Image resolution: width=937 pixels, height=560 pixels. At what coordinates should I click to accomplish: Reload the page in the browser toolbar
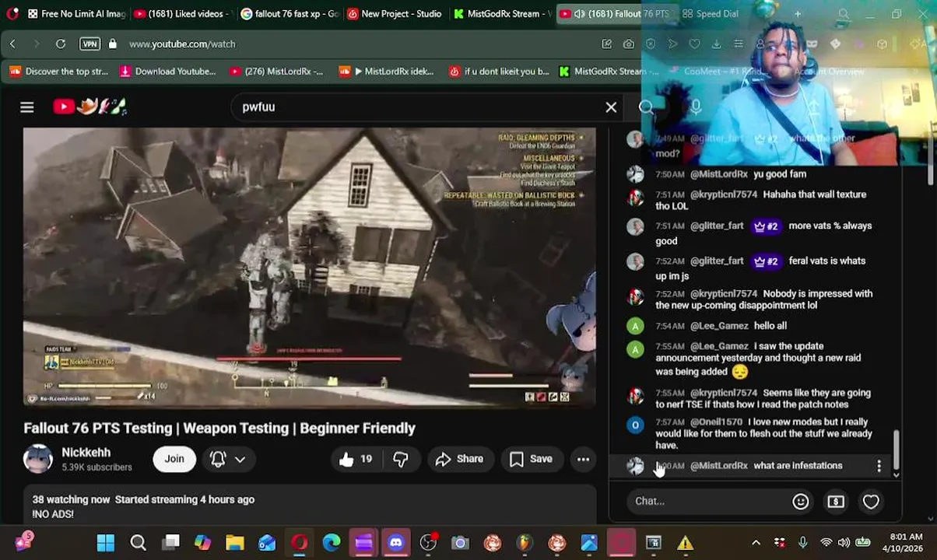pyautogui.click(x=61, y=44)
